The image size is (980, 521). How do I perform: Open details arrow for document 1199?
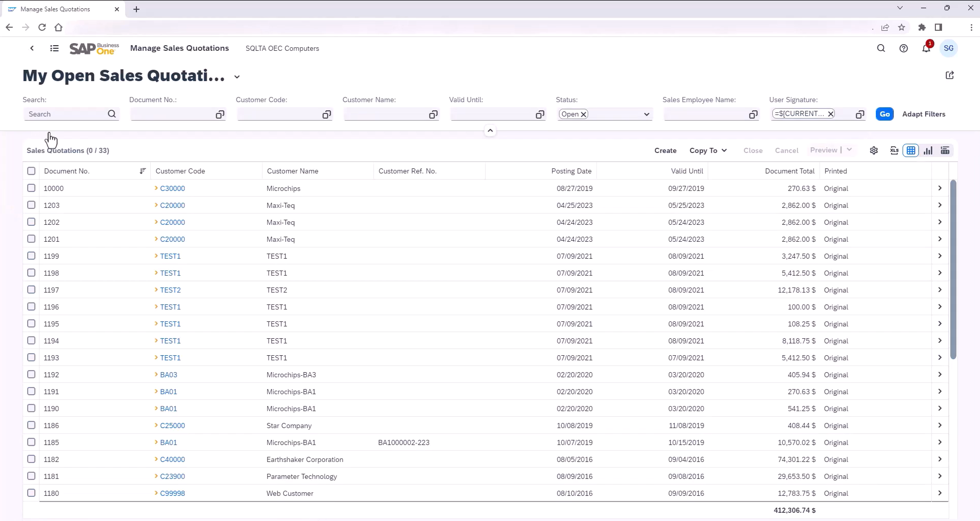coord(940,256)
